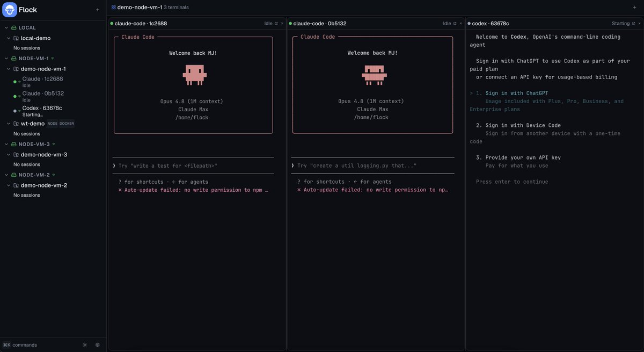Screen dimensions: 644x352
Task: Pop out claude-code 1c2688 terminal
Action: (x=276, y=24)
